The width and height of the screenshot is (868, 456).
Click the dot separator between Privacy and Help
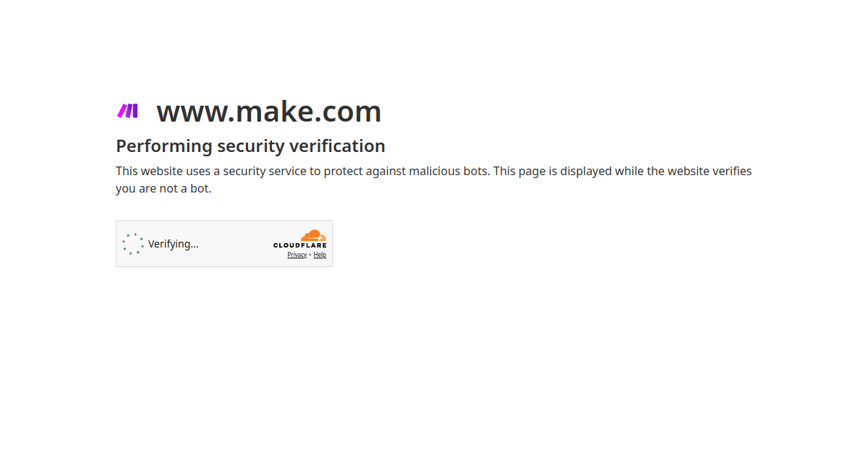click(x=310, y=255)
